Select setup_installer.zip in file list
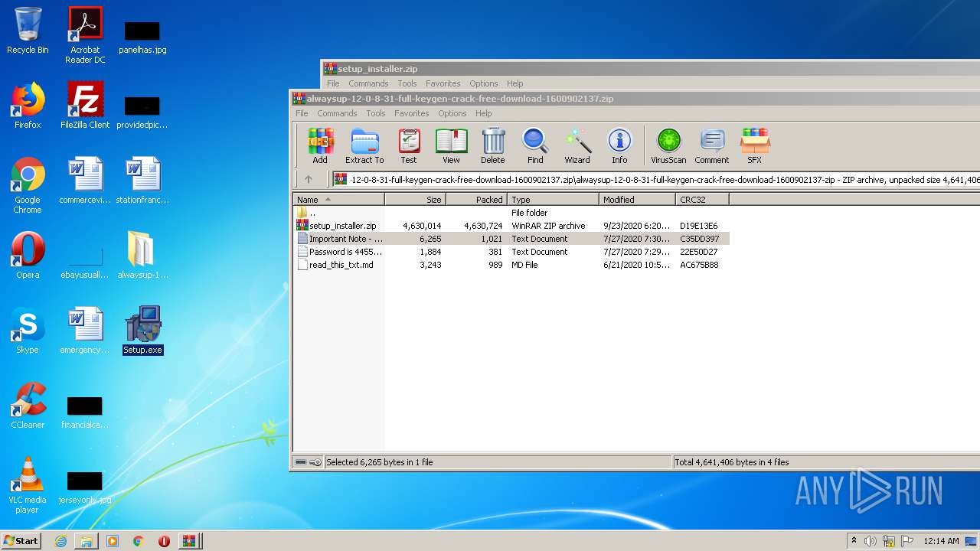The width and height of the screenshot is (980, 551). click(342, 226)
